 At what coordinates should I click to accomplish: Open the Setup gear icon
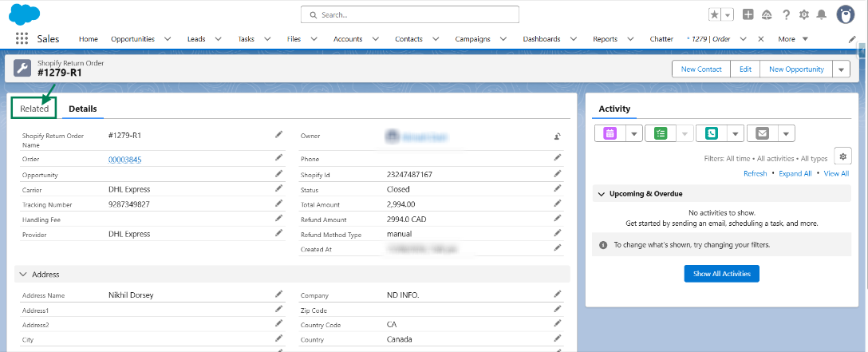tap(804, 15)
